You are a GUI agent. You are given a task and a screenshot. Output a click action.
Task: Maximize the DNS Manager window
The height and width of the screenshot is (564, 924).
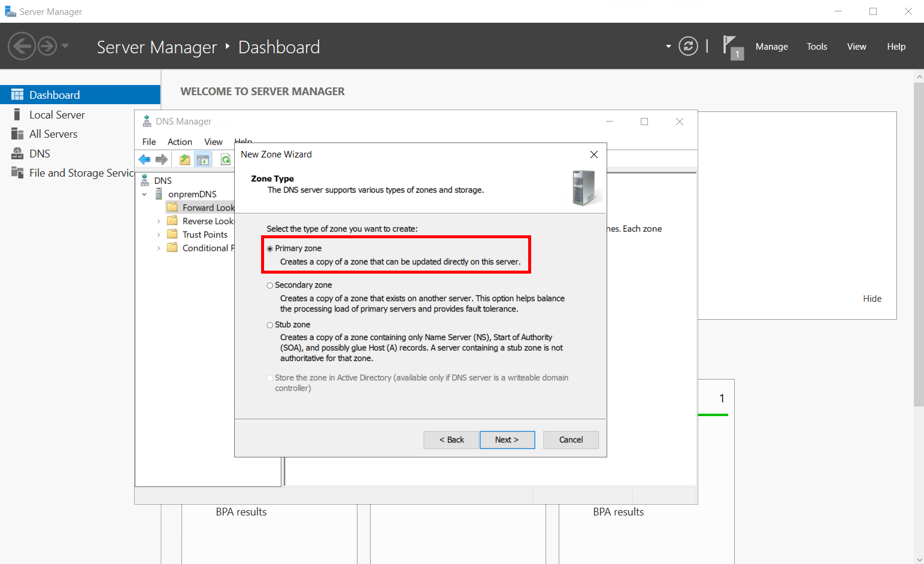(x=644, y=122)
